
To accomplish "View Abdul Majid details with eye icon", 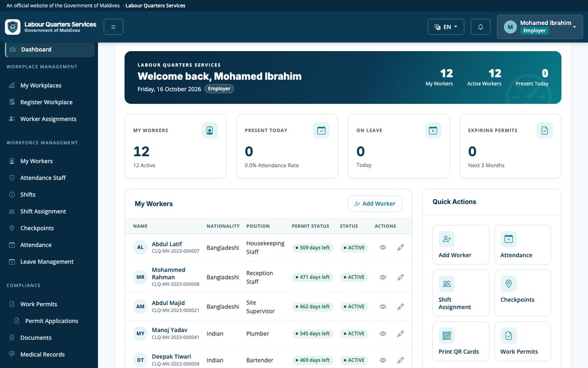I will (x=383, y=307).
